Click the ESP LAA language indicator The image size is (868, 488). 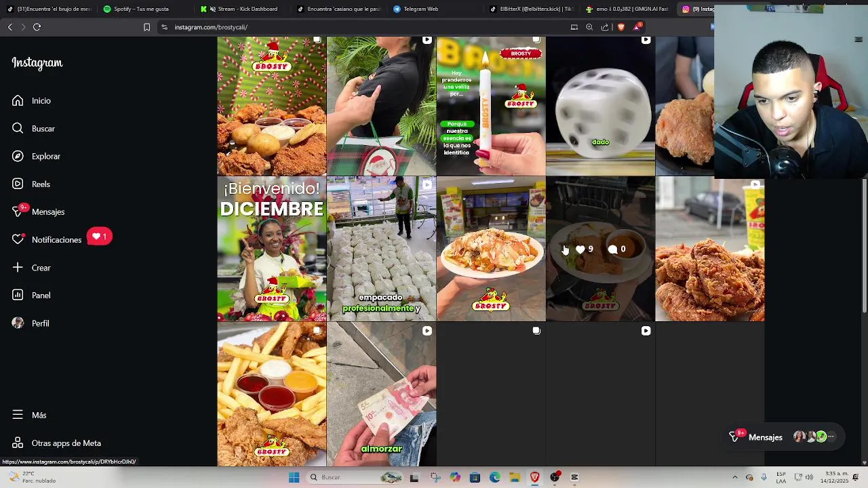pyautogui.click(x=781, y=477)
